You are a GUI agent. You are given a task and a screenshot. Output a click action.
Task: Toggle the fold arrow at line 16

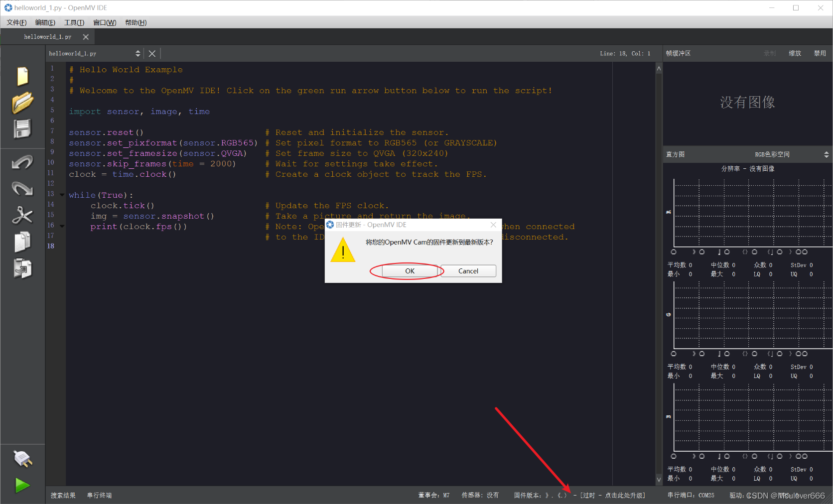tap(62, 226)
